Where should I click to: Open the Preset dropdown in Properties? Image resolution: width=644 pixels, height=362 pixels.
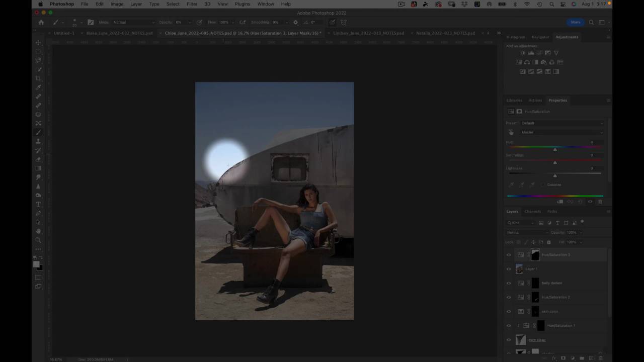561,123
